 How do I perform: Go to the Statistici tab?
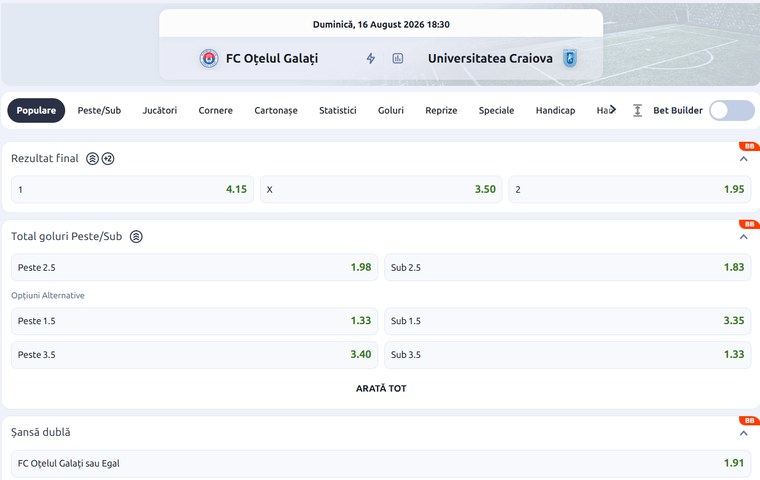(338, 111)
